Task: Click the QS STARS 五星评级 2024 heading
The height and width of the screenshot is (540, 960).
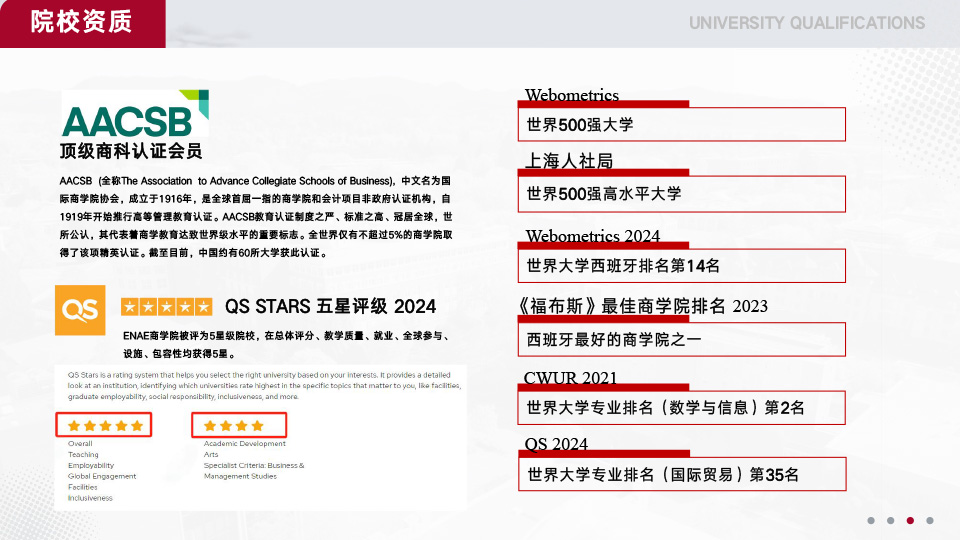Action: click(x=330, y=306)
